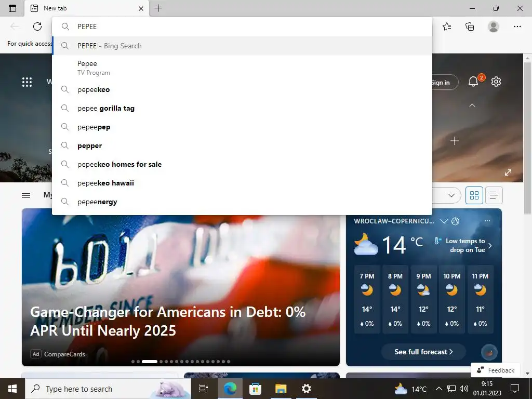Open Settings and more ellipsis menu
532x399 pixels.
(517, 26)
